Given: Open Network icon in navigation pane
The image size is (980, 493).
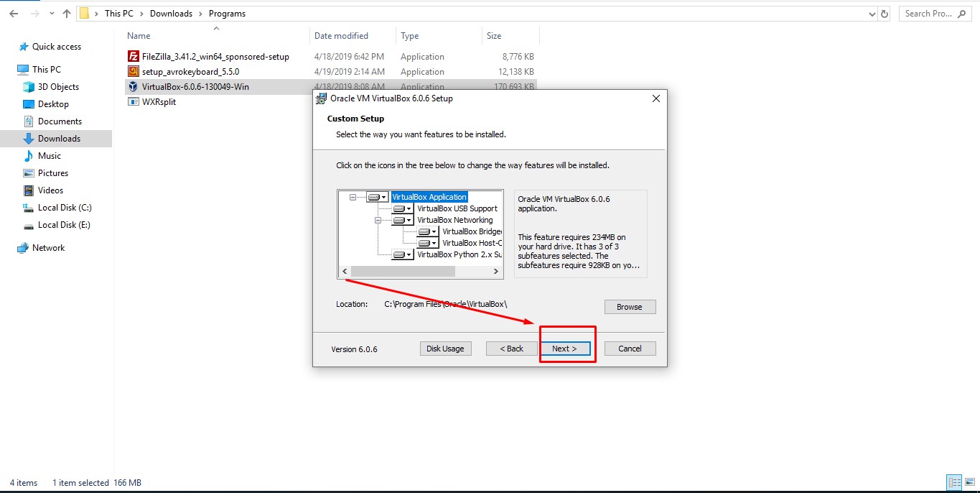Looking at the screenshot, I should click(23, 248).
